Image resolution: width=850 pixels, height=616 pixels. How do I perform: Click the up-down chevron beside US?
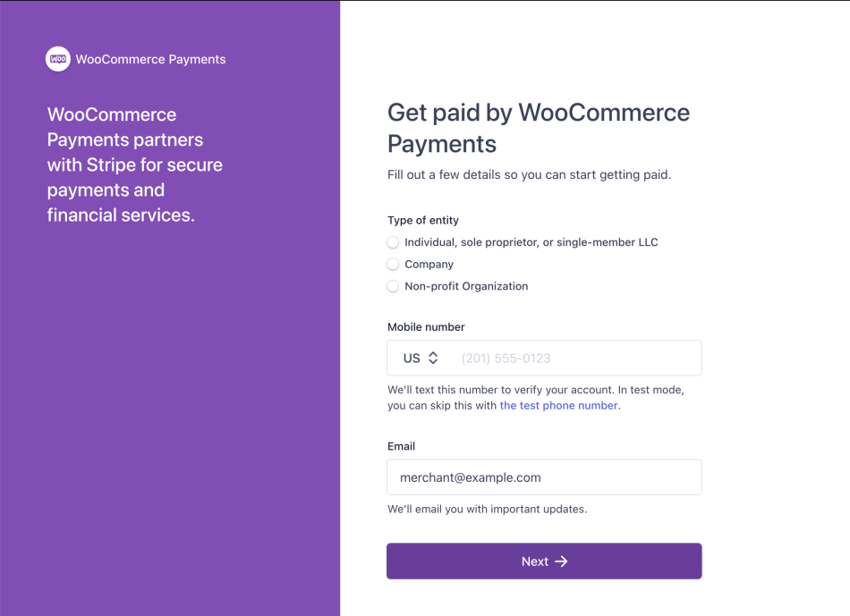tap(433, 359)
